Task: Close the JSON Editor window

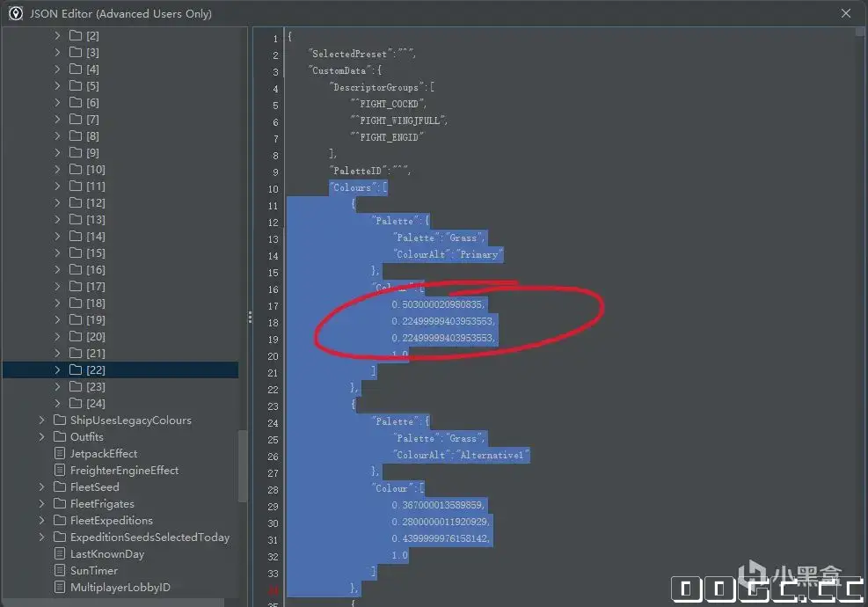Action: click(845, 13)
